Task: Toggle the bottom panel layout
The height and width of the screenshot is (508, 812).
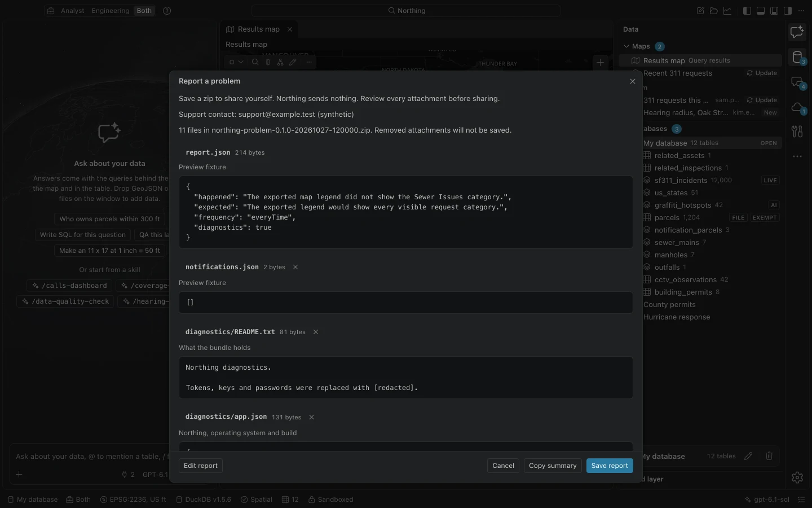Action: [761, 11]
